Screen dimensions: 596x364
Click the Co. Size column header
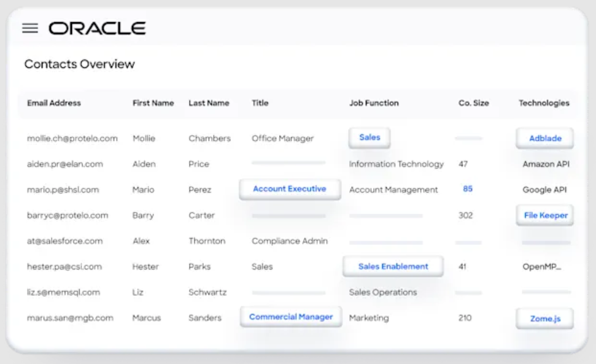(474, 103)
